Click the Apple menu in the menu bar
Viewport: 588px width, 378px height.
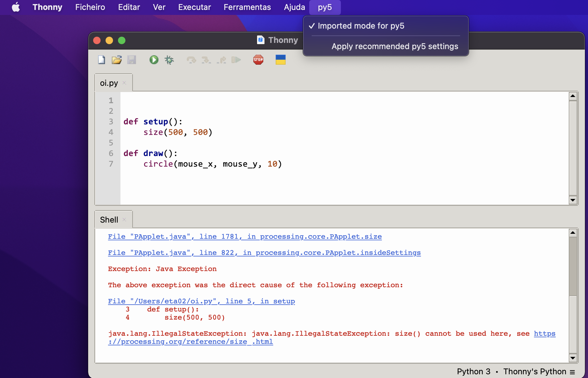[16, 7]
